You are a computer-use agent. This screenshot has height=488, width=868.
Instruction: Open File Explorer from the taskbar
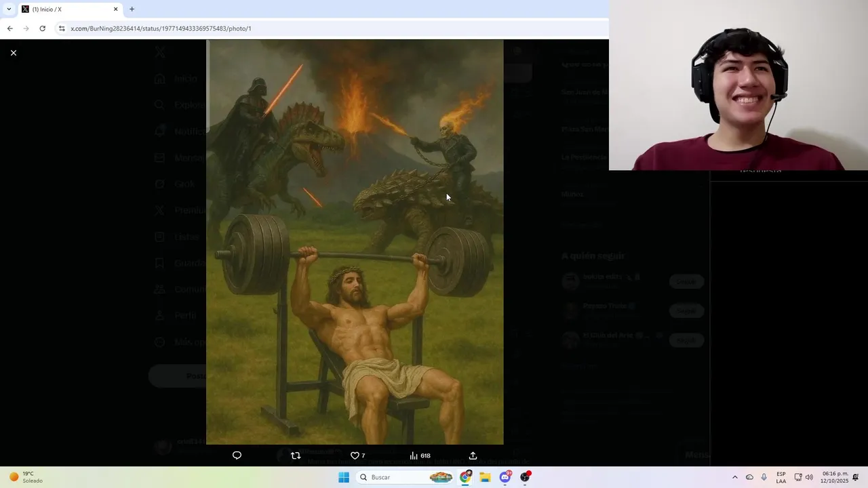[x=485, y=477]
